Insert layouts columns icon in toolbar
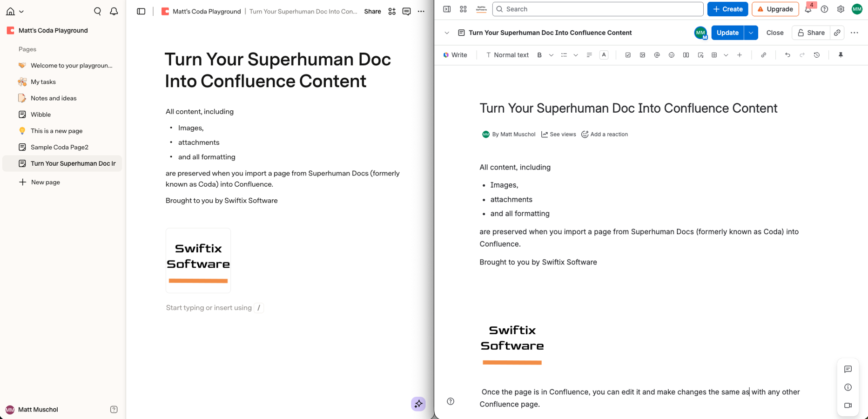This screenshot has width=868, height=419. click(686, 55)
